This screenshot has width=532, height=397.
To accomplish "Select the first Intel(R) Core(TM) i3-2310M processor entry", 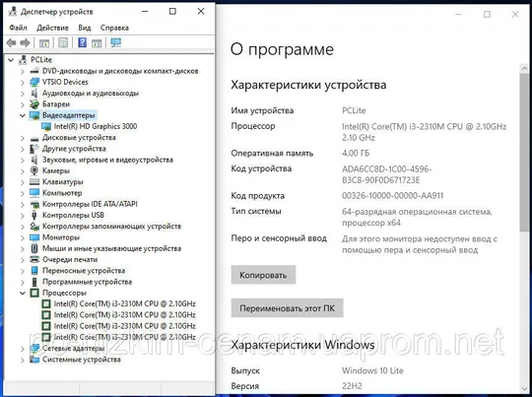I will (124, 303).
